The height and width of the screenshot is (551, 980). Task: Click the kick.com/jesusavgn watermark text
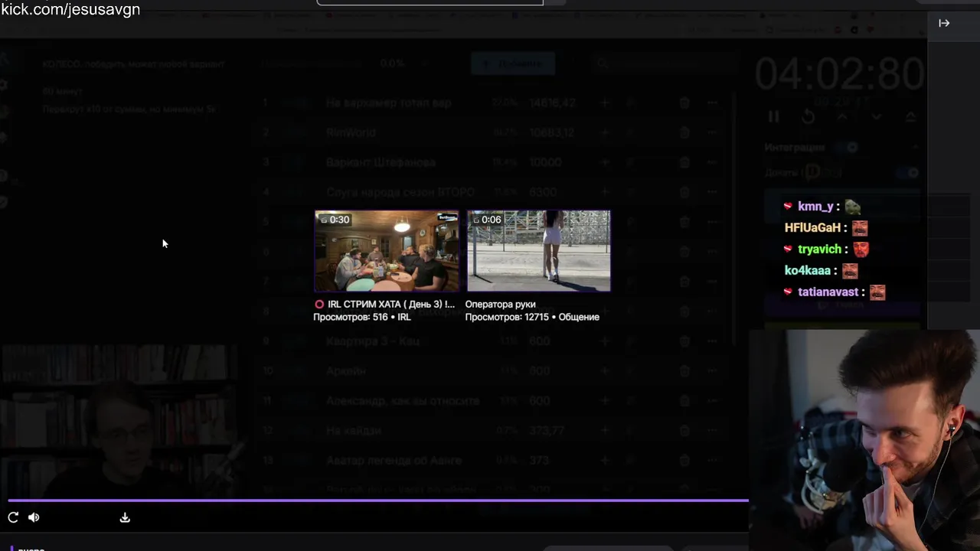tap(70, 9)
